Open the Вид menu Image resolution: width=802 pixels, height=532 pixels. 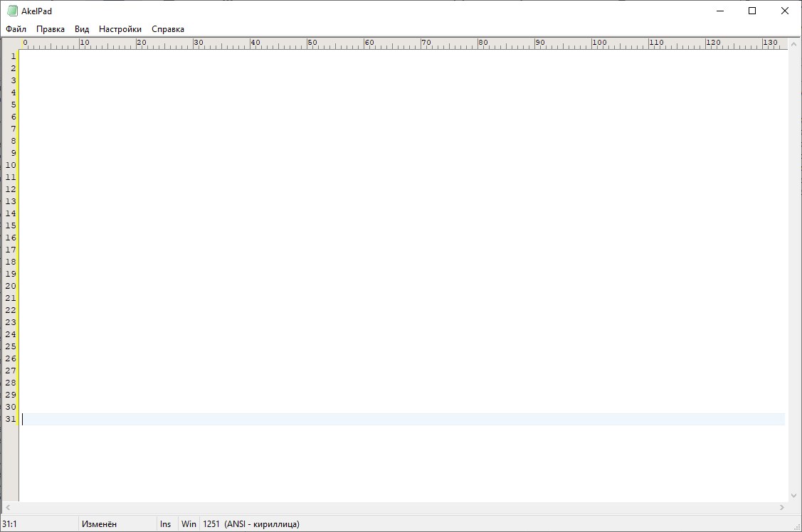82,29
